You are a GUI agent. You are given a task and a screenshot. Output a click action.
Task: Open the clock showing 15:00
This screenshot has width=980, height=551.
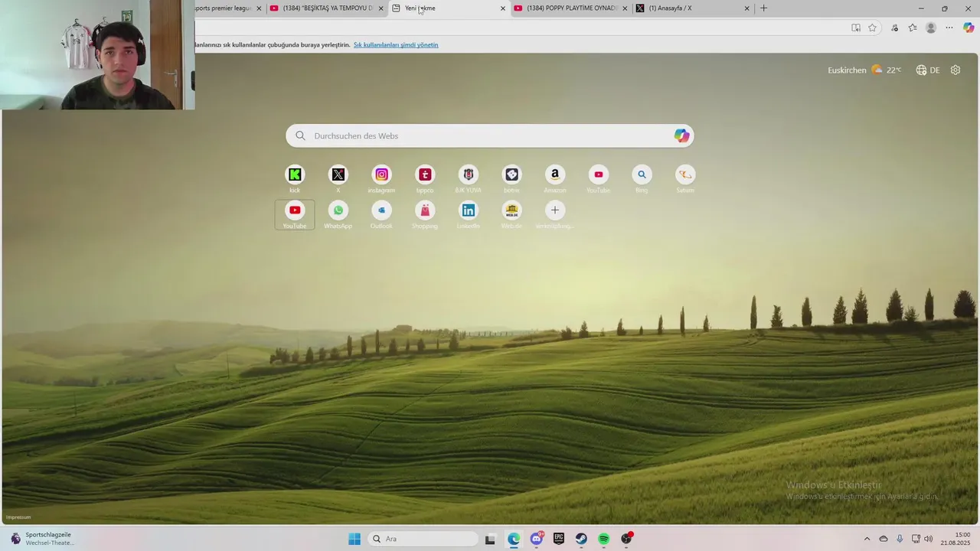click(955, 539)
